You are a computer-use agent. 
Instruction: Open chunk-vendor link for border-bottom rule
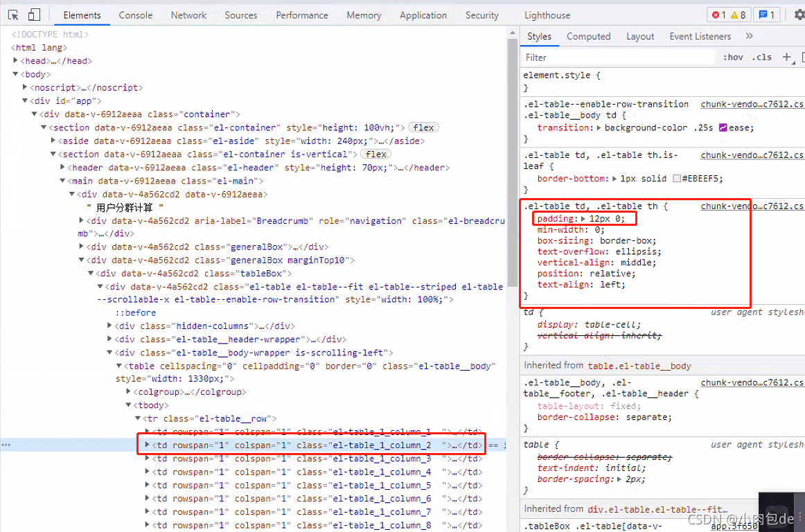tap(752, 155)
